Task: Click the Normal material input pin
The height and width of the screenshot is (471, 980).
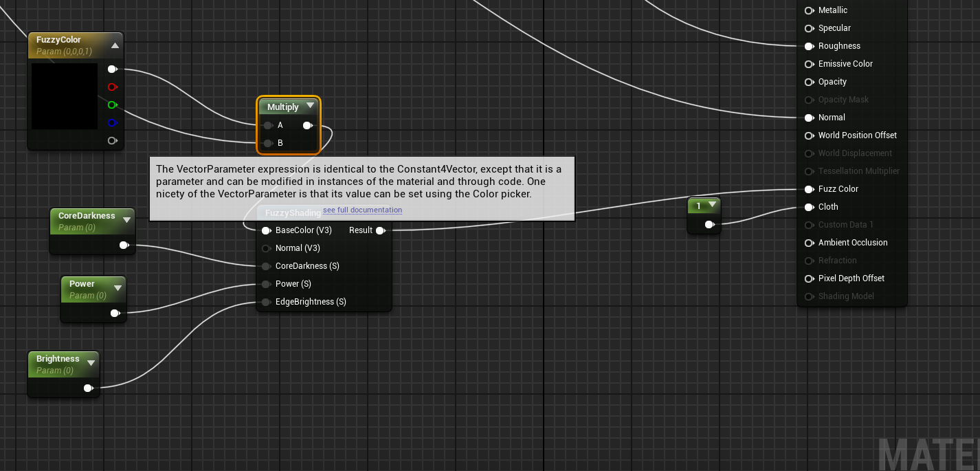Action: click(x=810, y=118)
